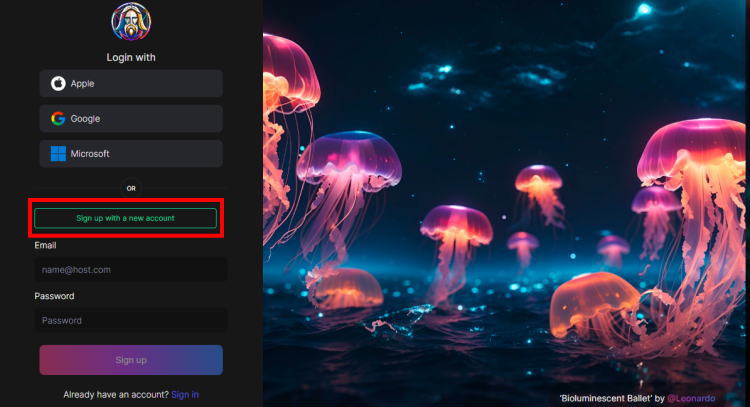750x407 pixels.
Task: Choose Google as login provider
Action: point(131,119)
